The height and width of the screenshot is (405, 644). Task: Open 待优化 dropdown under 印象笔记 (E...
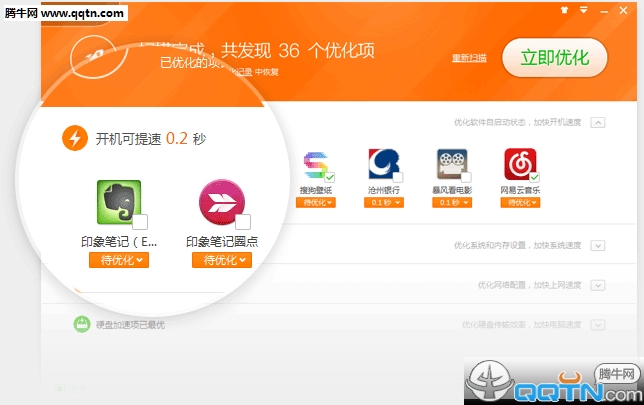click(119, 260)
